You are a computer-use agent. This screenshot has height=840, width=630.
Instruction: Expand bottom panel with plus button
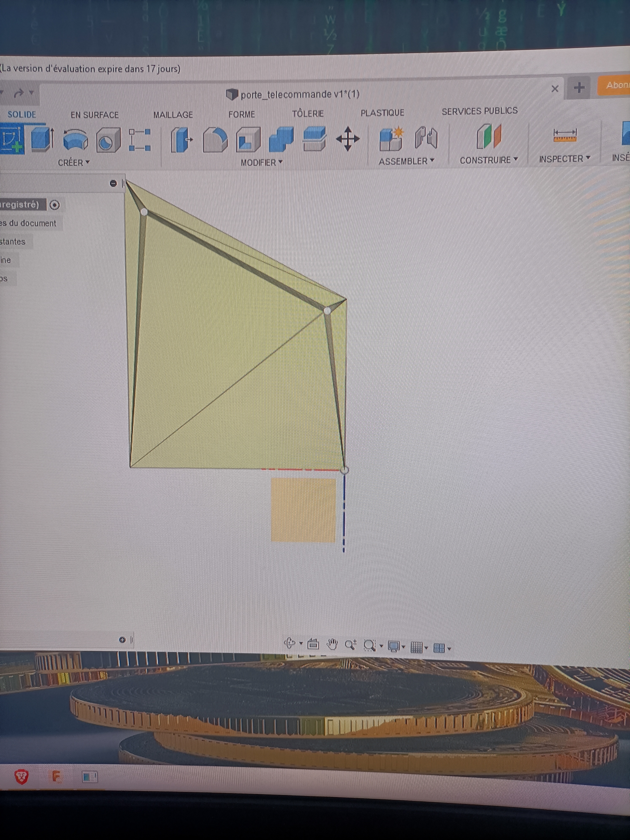(x=122, y=640)
